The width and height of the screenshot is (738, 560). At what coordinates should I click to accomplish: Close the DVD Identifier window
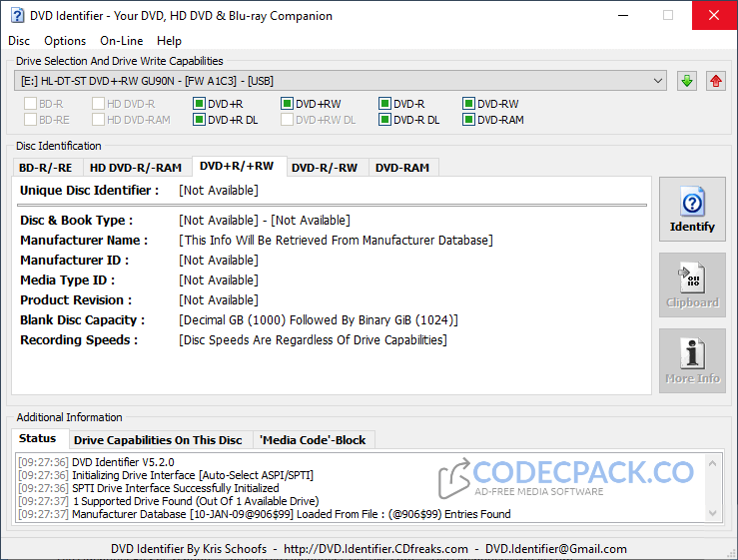714,15
